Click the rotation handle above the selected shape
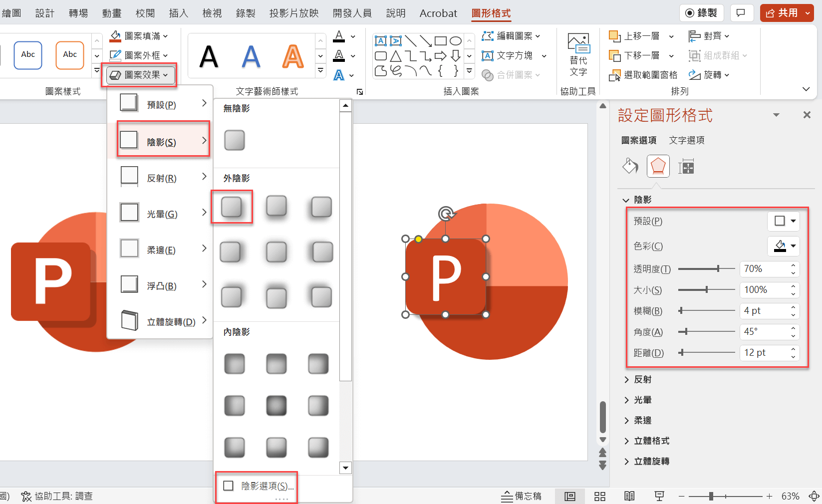 click(x=446, y=214)
